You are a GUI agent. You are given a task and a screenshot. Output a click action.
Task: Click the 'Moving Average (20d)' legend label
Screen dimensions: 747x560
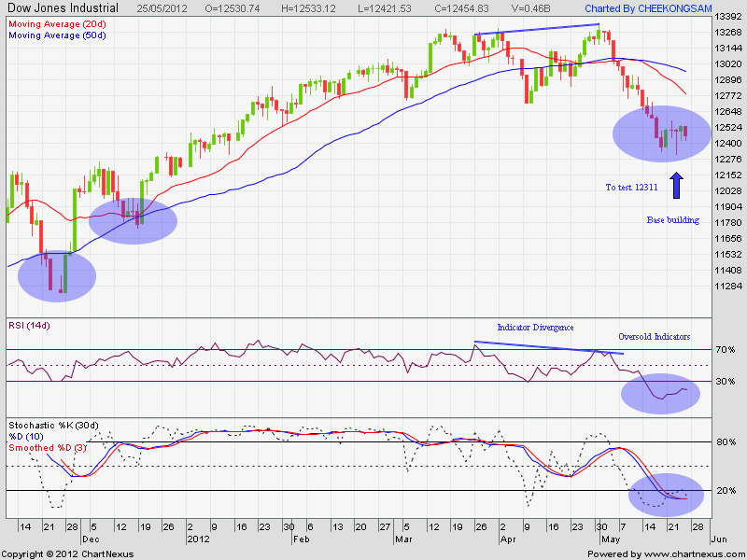(57, 24)
